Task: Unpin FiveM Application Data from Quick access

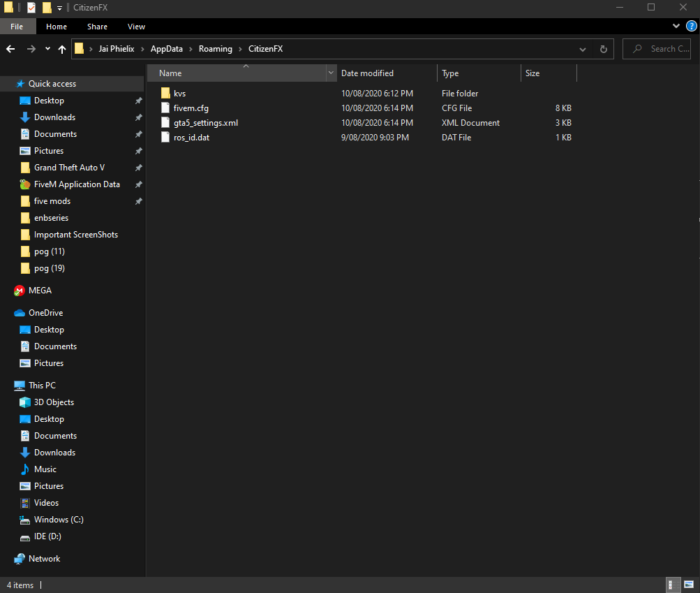Action: pyautogui.click(x=138, y=184)
